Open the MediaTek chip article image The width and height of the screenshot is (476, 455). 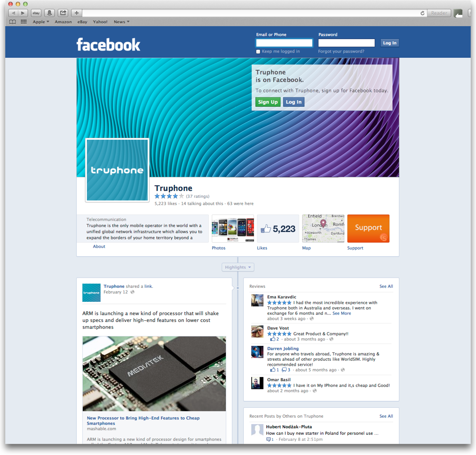pyautogui.click(x=154, y=374)
